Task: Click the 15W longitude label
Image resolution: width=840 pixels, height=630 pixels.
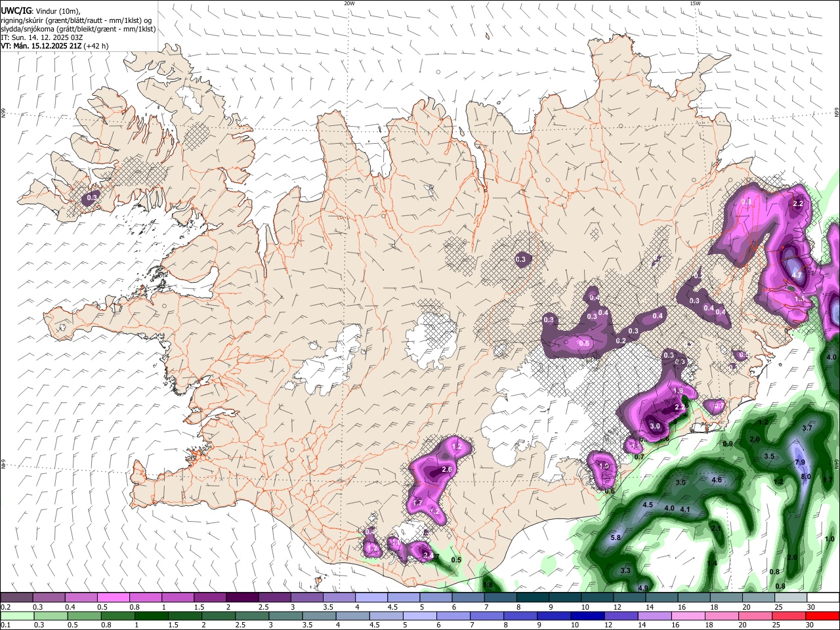Action: click(694, 3)
